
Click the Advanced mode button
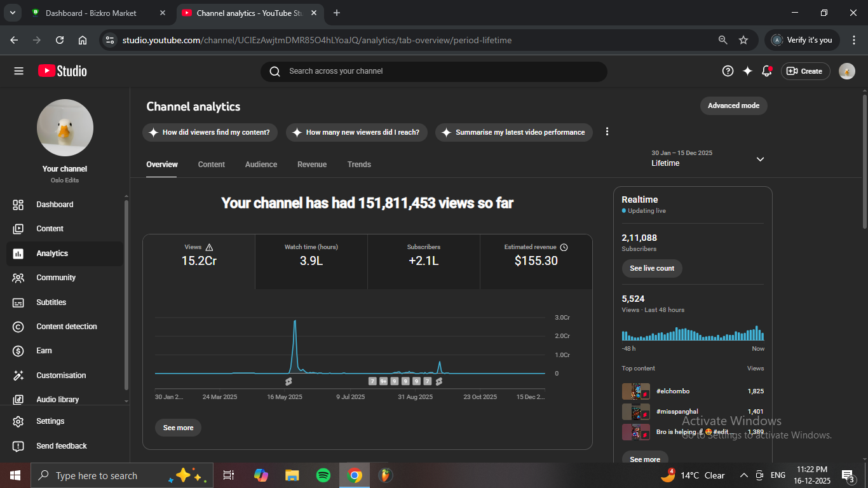(x=733, y=105)
